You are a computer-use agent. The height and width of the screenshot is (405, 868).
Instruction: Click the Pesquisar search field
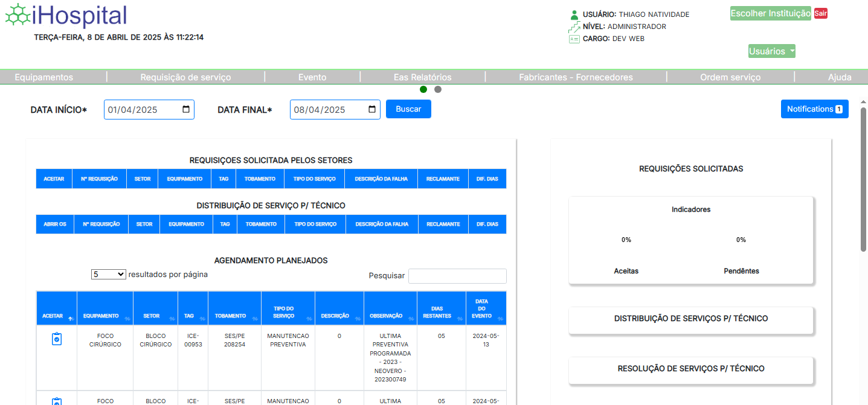457,276
